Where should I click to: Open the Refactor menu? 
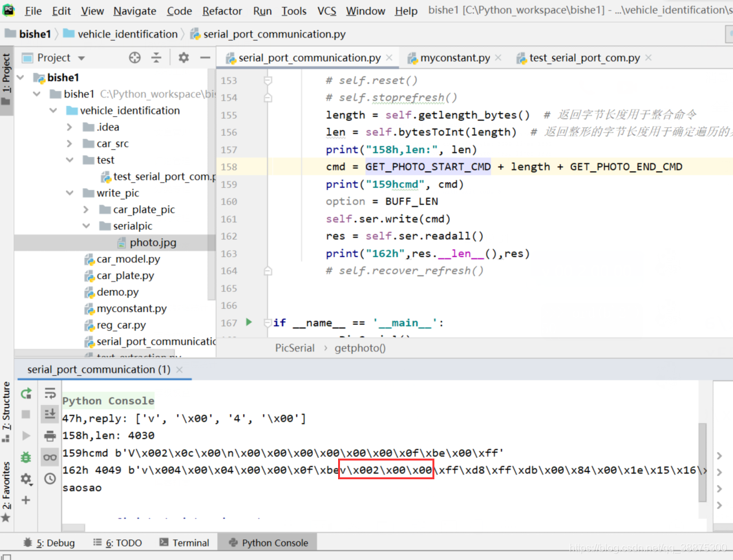(222, 10)
